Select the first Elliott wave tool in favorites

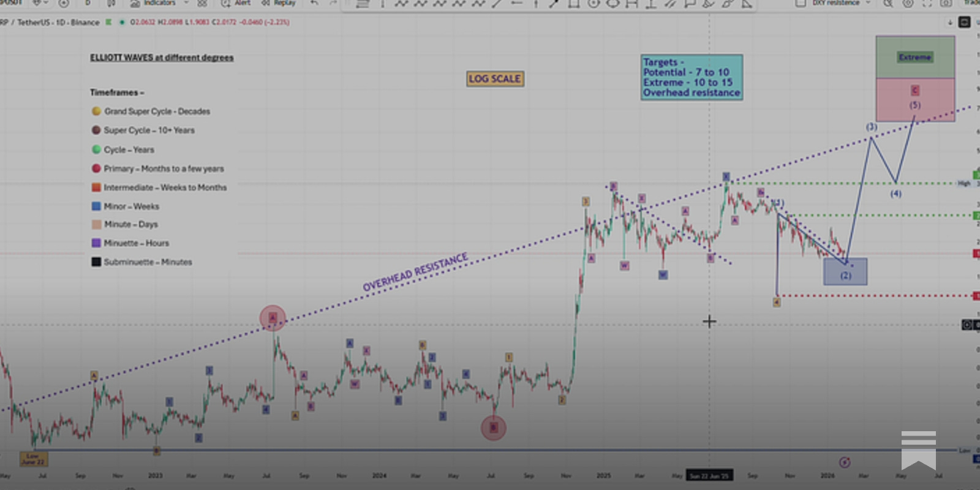coord(401,4)
